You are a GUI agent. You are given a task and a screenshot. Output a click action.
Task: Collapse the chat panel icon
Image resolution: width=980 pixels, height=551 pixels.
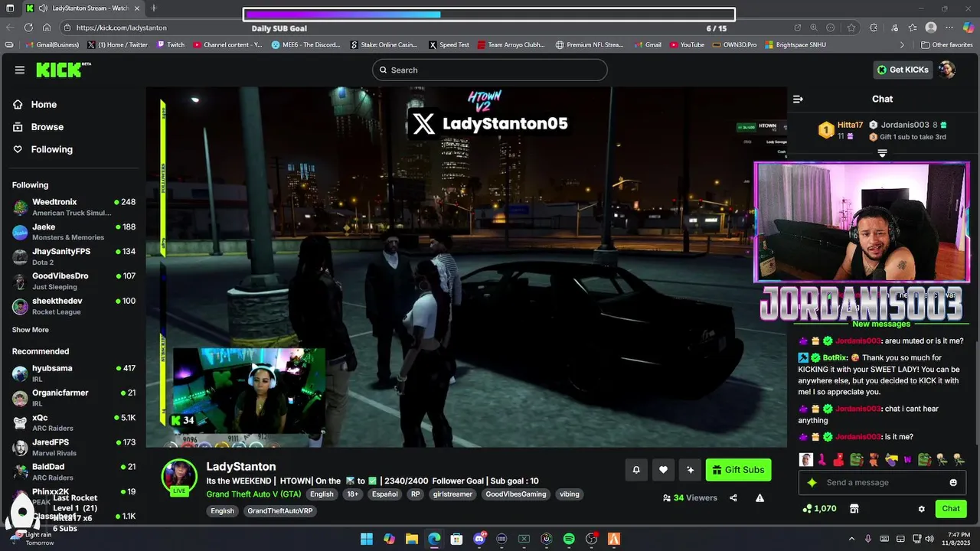[x=798, y=99]
